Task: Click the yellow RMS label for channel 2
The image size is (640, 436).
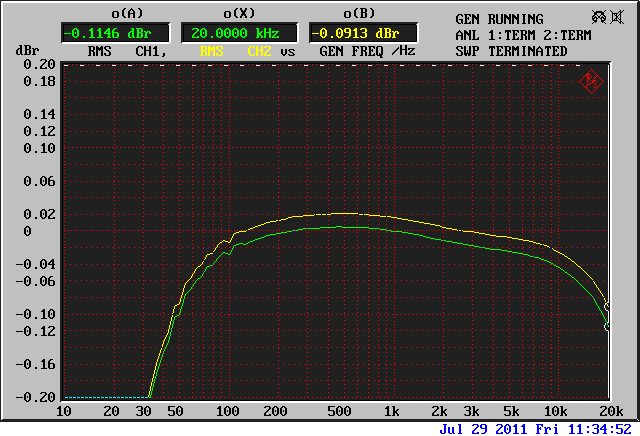Action: (x=212, y=51)
